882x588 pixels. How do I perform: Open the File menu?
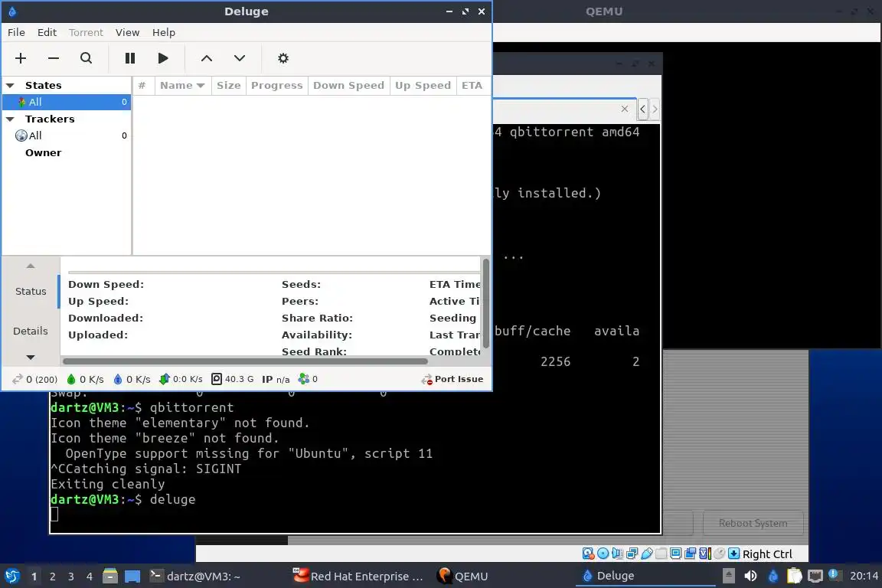(16, 32)
